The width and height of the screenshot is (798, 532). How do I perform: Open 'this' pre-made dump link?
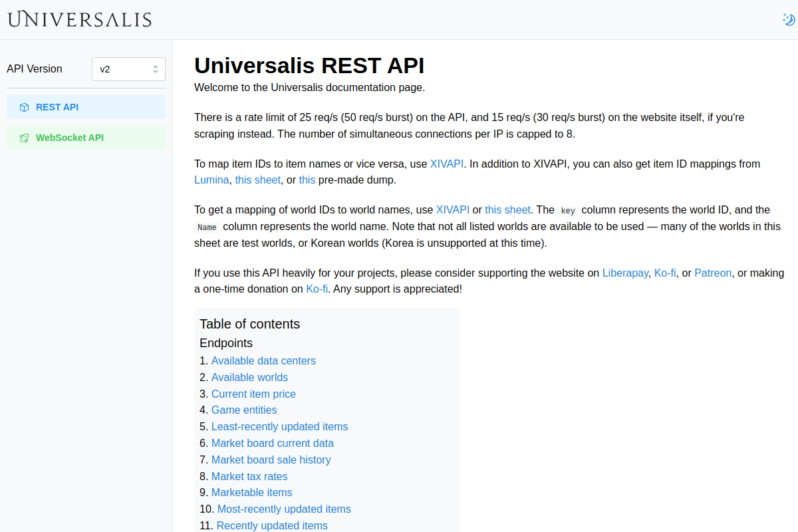[x=307, y=180]
